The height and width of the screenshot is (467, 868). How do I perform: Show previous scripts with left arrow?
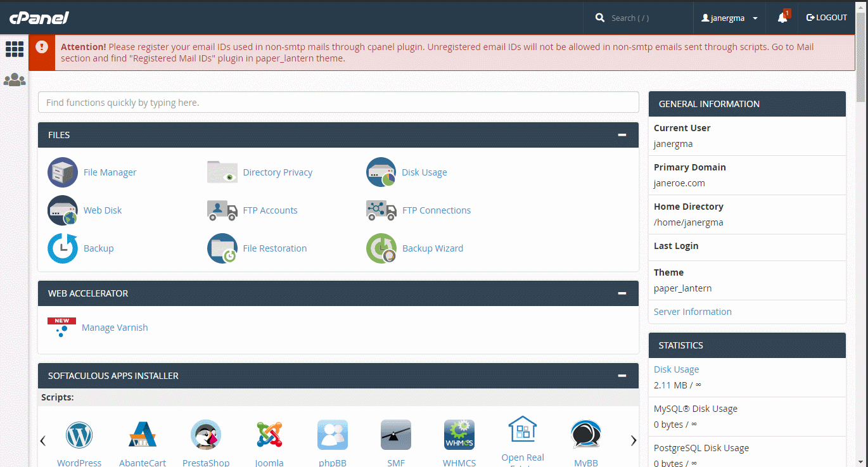(x=43, y=440)
